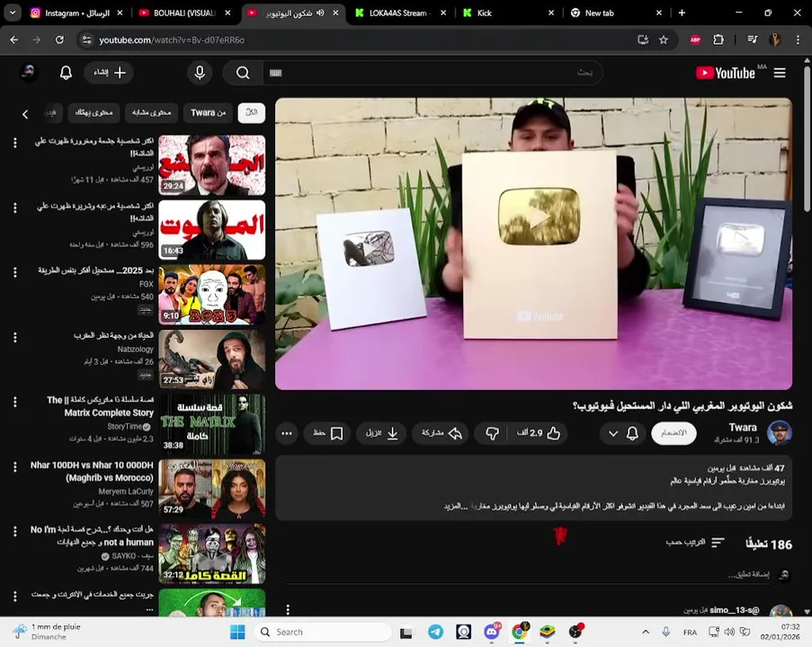The height and width of the screenshot is (647, 812).
Task: Click the الانضمام join button
Action: coord(674,433)
